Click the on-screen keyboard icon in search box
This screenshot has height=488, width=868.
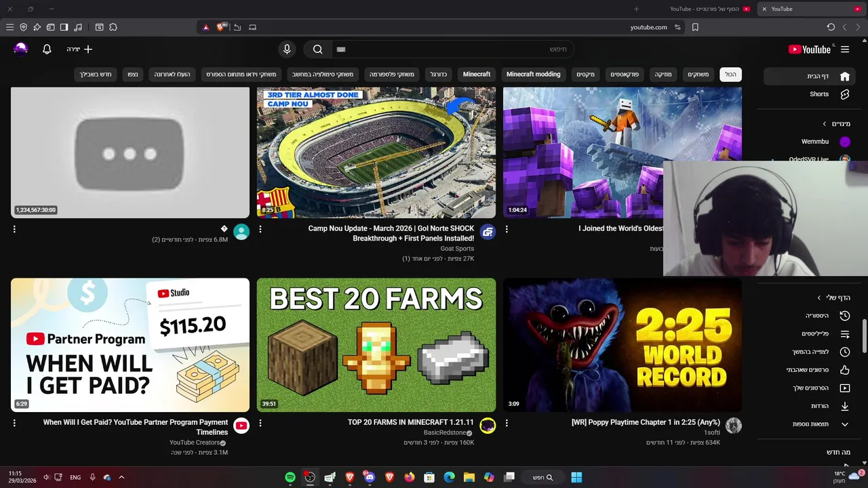pyautogui.click(x=342, y=49)
